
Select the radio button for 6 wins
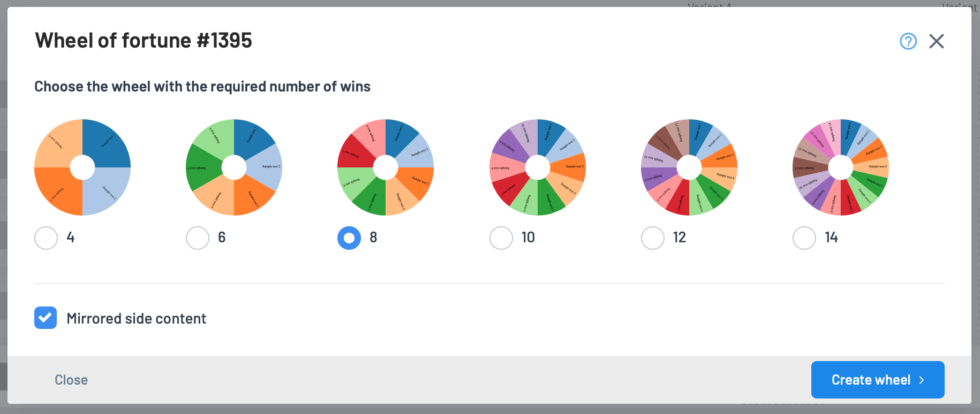click(x=198, y=238)
